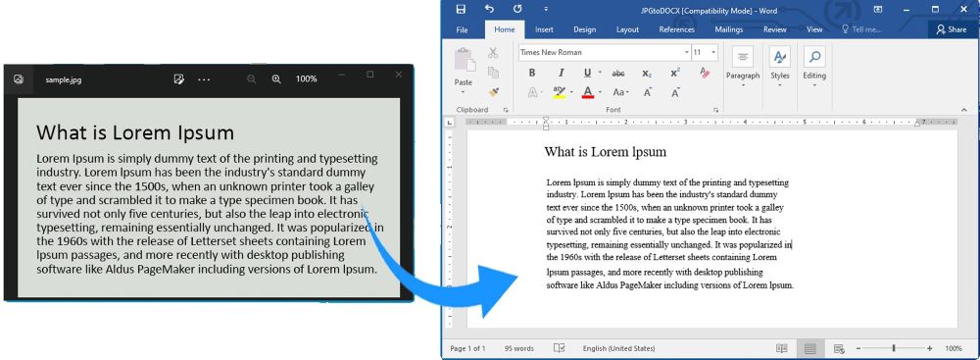This screenshot has width=980, height=360.
Task: Click Edit image icon in Photos window
Action: pyautogui.click(x=178, y=78)
